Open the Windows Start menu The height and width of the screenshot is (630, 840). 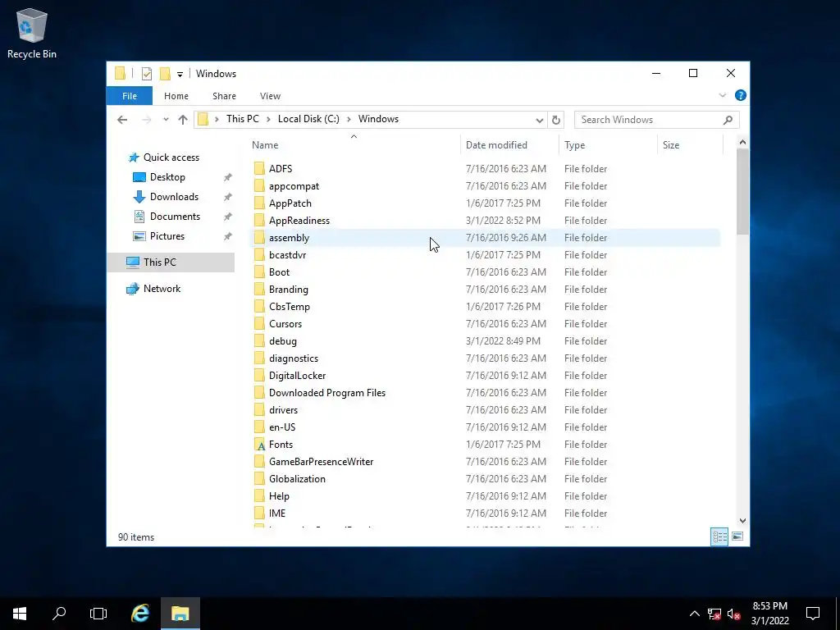[x=20, y=614]
